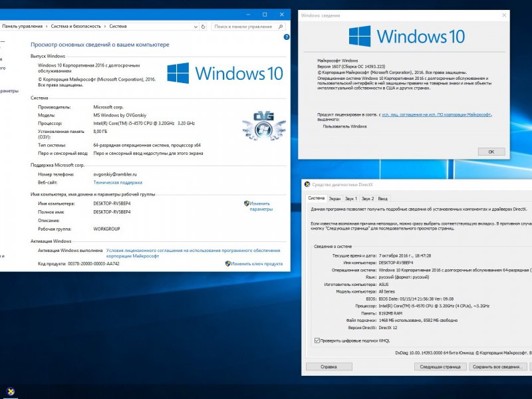The height and width of the screenshot is (399, 532).
Task: Click the "Microsoft corp." manufacturer value
Action: point(108,107)
